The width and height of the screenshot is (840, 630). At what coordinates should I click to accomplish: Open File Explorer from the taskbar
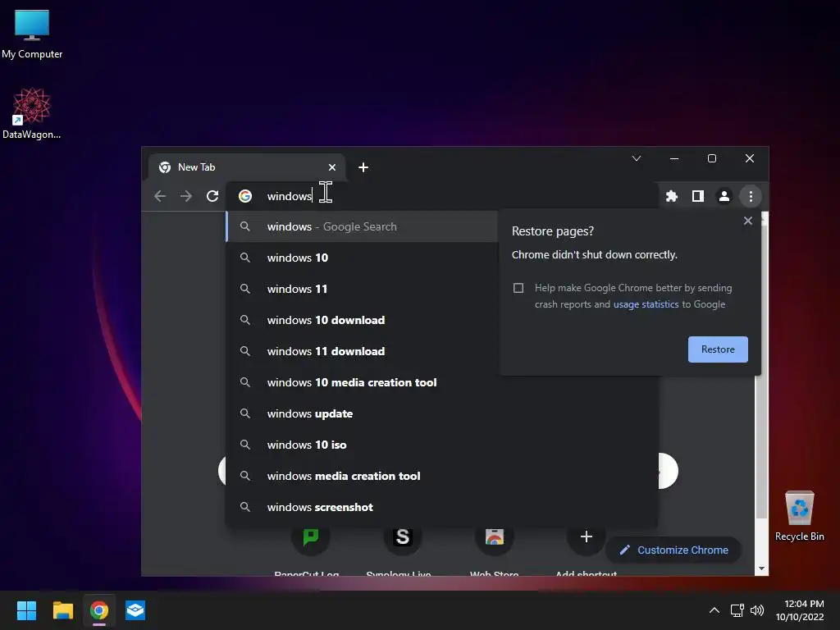(62, 610)
